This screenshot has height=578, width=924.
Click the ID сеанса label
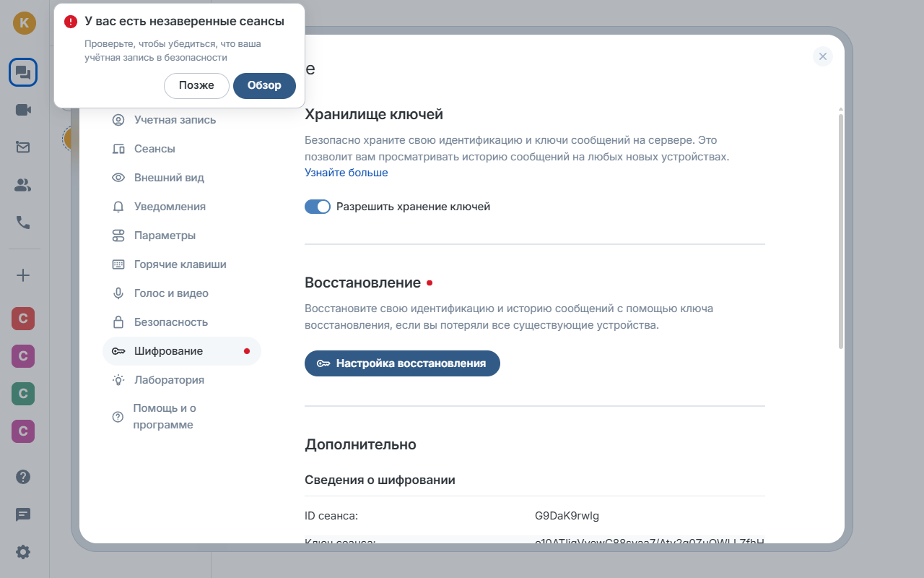331,516
